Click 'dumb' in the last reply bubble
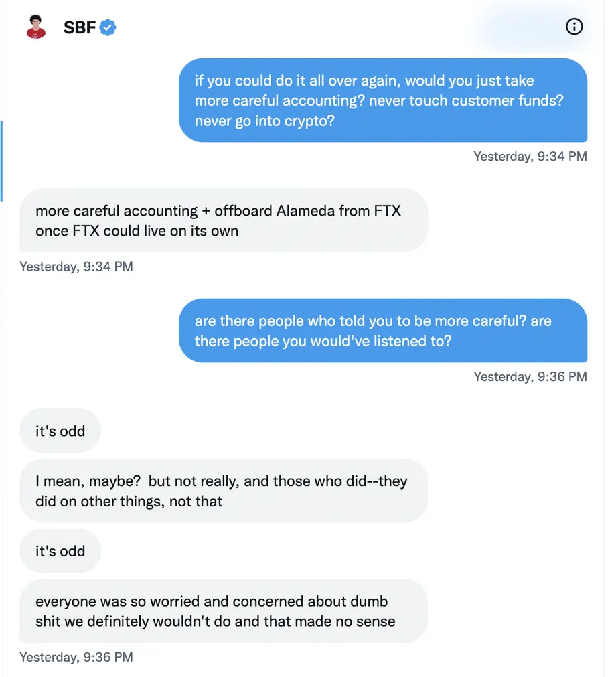 370,601
